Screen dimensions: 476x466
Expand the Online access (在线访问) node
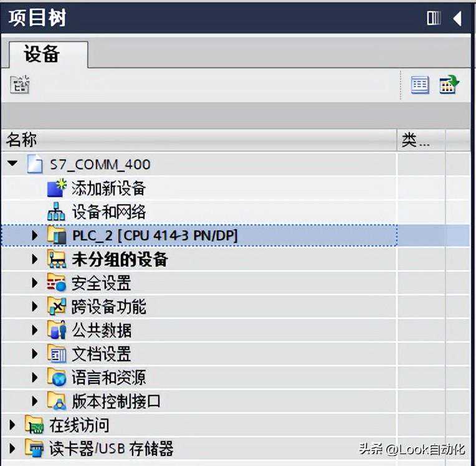pos(12,425)
